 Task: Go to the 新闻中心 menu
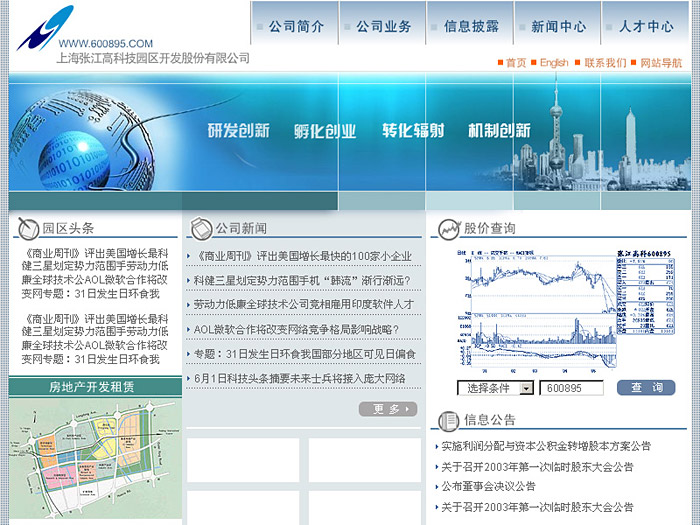coord(558,27)
